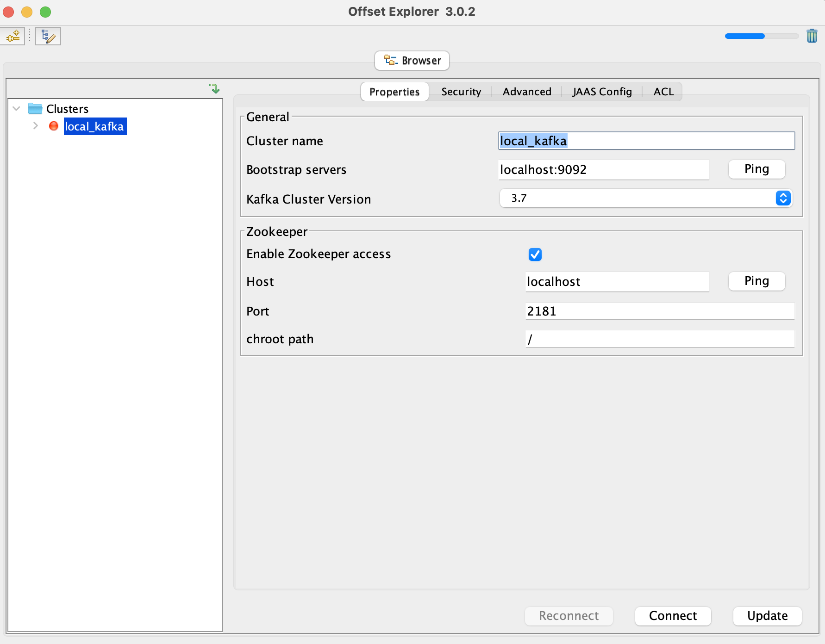Open the Kafka Cluster Version dropdown

[x=646, y=198]
